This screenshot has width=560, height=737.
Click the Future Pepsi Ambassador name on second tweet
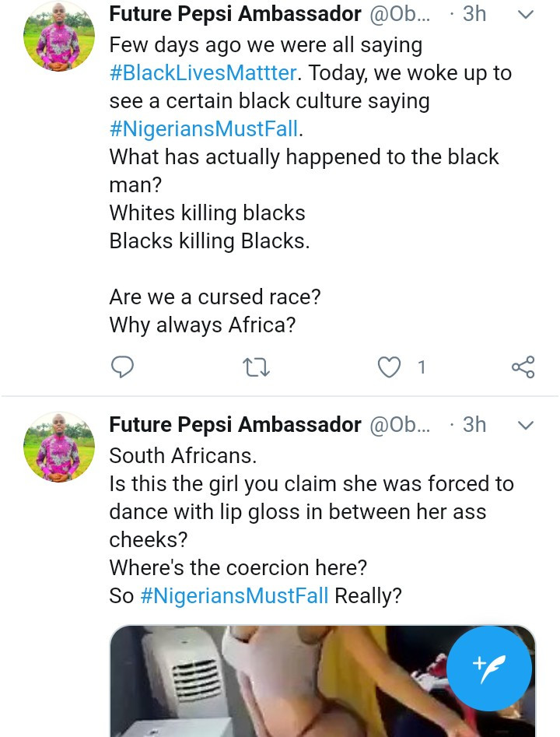tap(235, 424)
